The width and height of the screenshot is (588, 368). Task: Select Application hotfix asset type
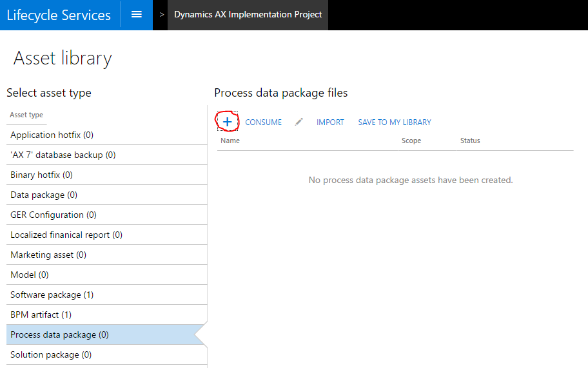(x=52, y=135)
